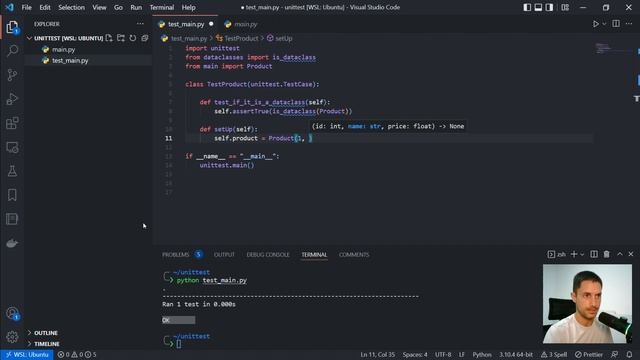This screenshot has height=360, width=640.
Task: Select Python interpreter 3.10.4 64-bit
Action: (516, 354)
